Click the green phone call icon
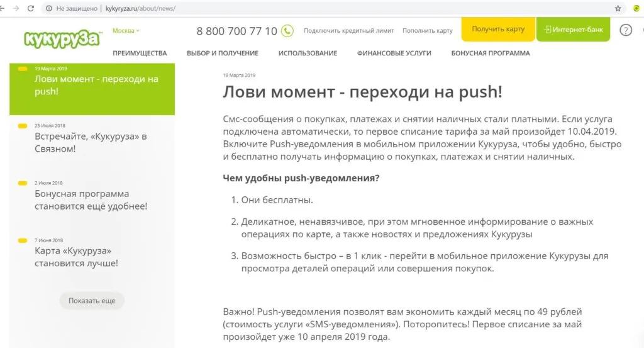The height and width of the screenshot is (348, 644). 287,31
